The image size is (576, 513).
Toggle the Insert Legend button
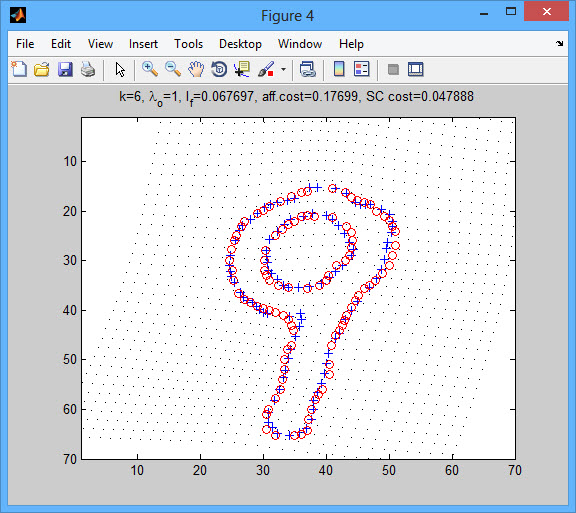click(361, 69)
